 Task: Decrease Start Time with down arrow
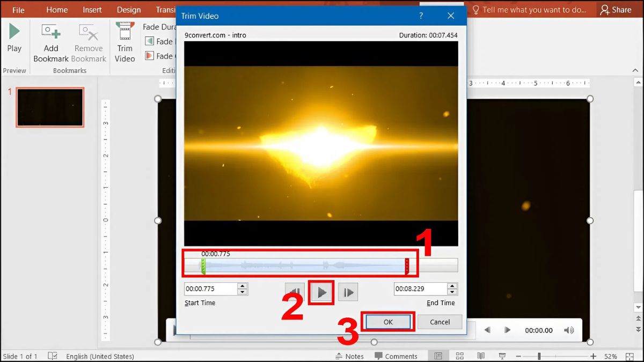[x=243, y=292]
